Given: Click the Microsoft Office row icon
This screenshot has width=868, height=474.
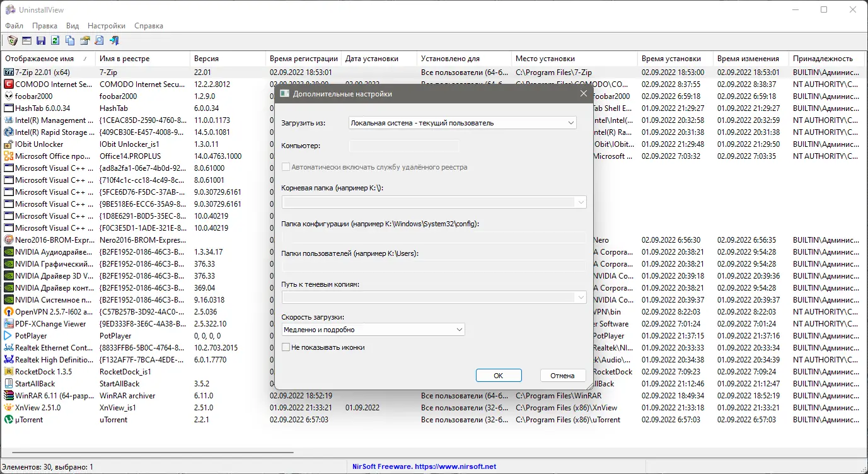Looking at the screenshot, I should pos(9,156).
